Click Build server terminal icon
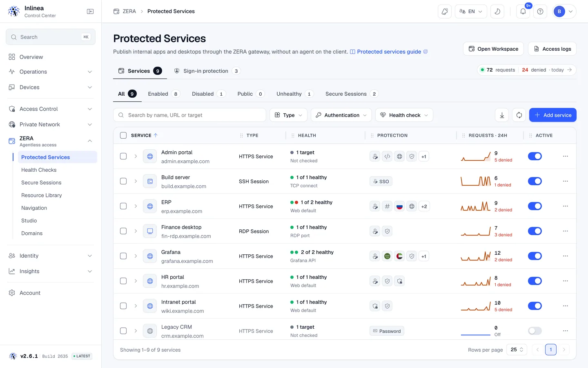 click(x=150, y=181)
